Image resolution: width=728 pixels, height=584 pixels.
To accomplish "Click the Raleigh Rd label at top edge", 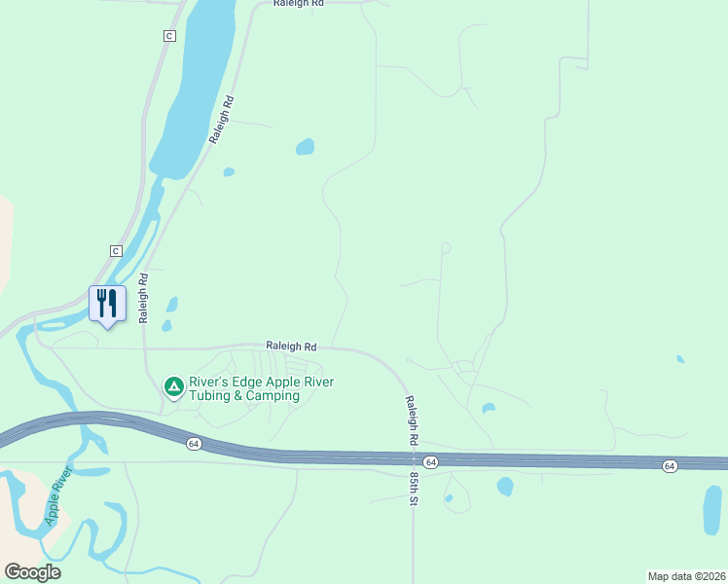I will click(298, 3).
